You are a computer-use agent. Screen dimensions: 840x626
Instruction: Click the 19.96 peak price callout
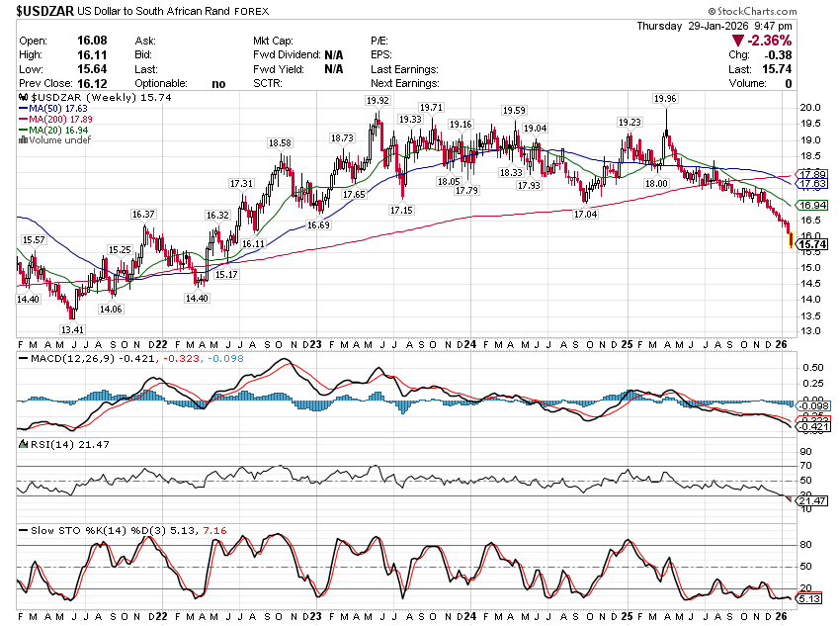[665, 99]
